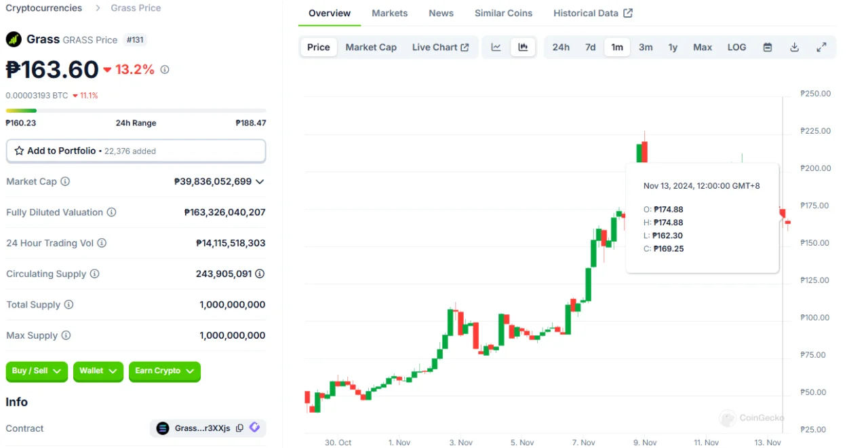Screen dimensions: 868x448
Task: Copy the Grass contract address
Action: [239, 428]
